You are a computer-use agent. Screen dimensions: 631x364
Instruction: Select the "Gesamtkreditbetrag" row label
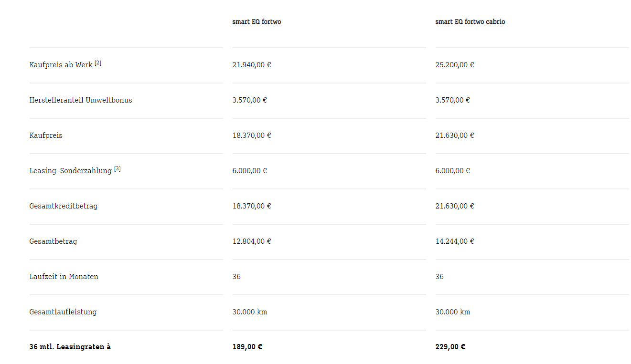[64, 206]
